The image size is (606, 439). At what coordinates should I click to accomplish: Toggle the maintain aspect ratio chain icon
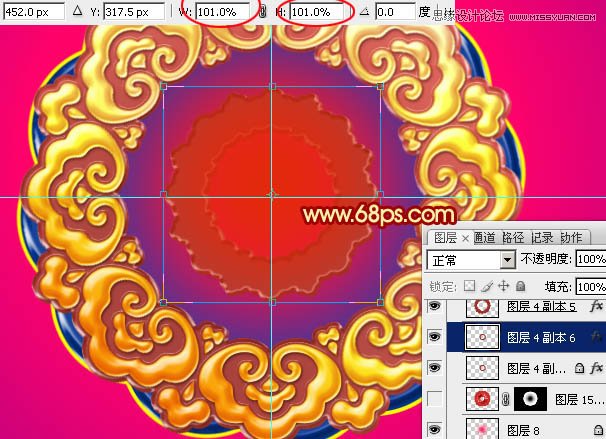coord(263,12)
